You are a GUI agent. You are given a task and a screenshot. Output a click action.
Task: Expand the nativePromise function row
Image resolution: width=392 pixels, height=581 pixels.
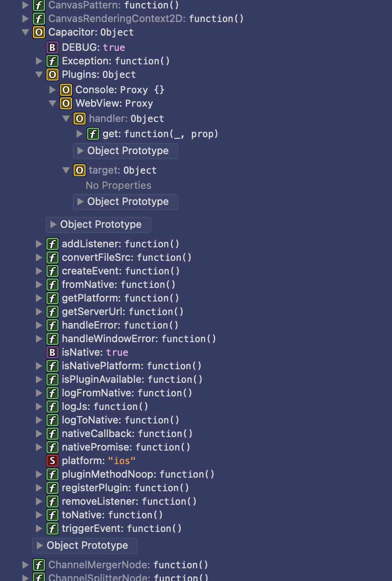[39, 447]
